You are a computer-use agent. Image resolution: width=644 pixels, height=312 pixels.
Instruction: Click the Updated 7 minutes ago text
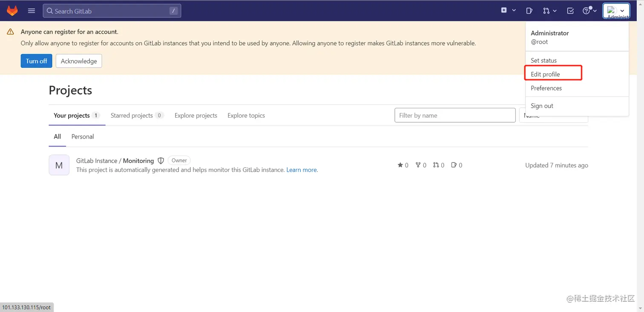(557, 165)
